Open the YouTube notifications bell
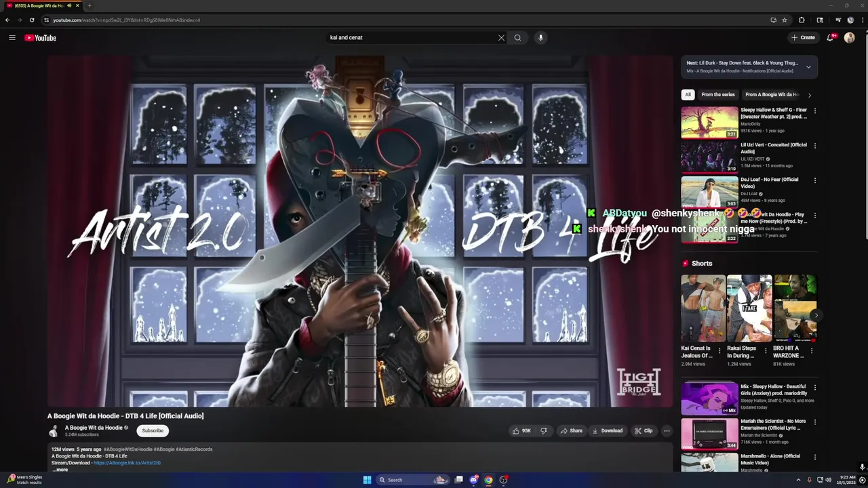 click(x=830, y=37)
